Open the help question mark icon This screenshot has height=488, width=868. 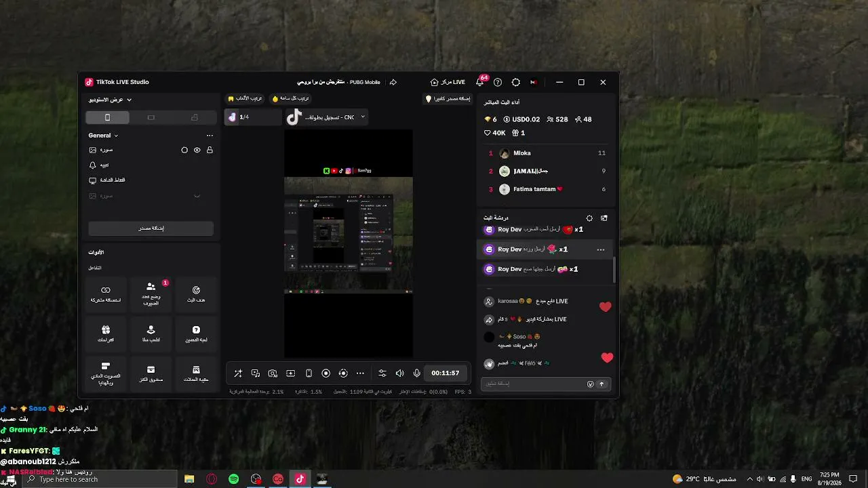coord(498,82)
